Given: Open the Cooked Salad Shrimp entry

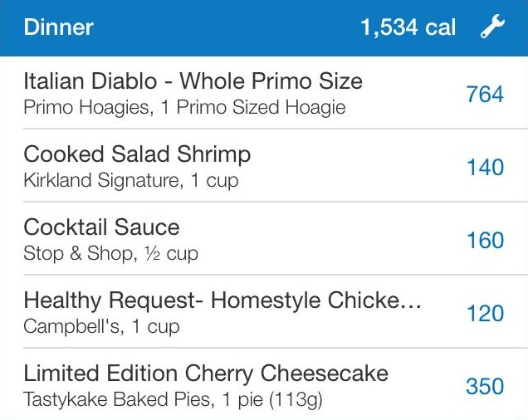Looking at the screenshot, I should click(x=137, y=154).
